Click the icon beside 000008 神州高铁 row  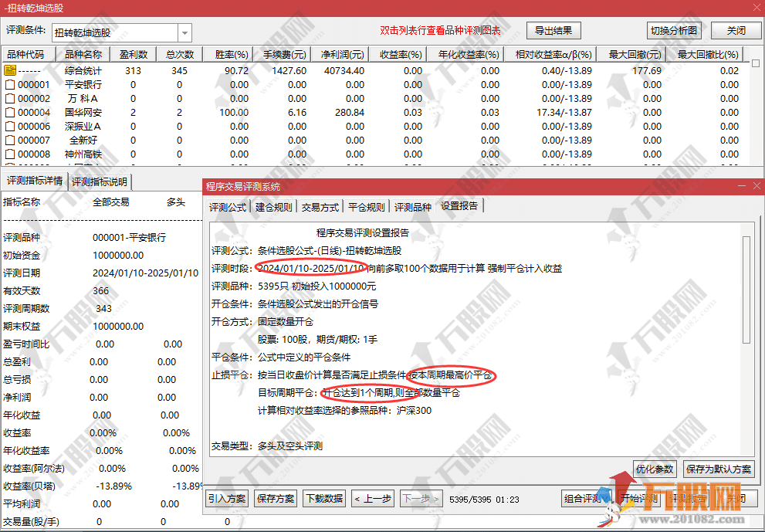pyautogui.click(x=10, y=154)
